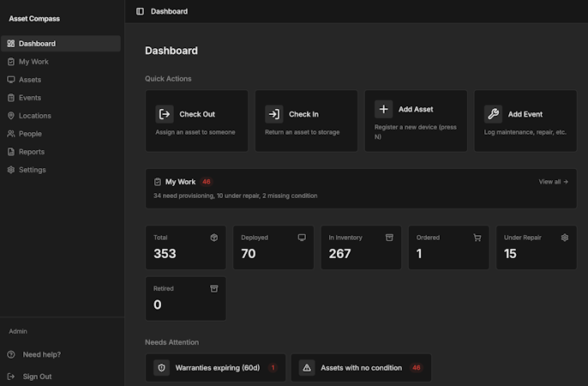588x386 pixels.
Task: Click the Warranties expiring count badge
Action: [x=273, y=368]
